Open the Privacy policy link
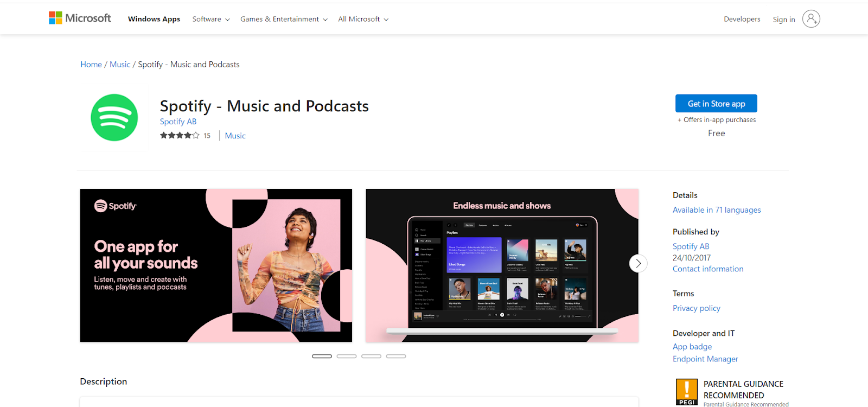868x407 pixels. point(697,308)
